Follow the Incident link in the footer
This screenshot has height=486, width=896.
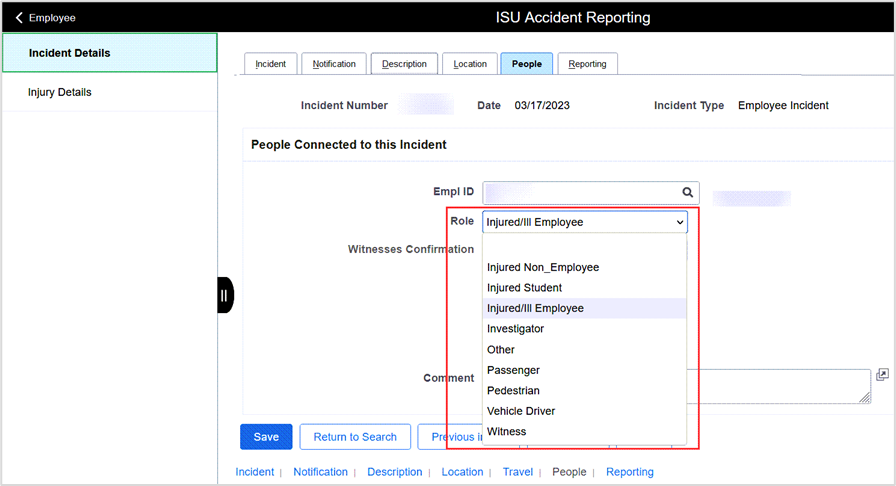tap(255, 472)
